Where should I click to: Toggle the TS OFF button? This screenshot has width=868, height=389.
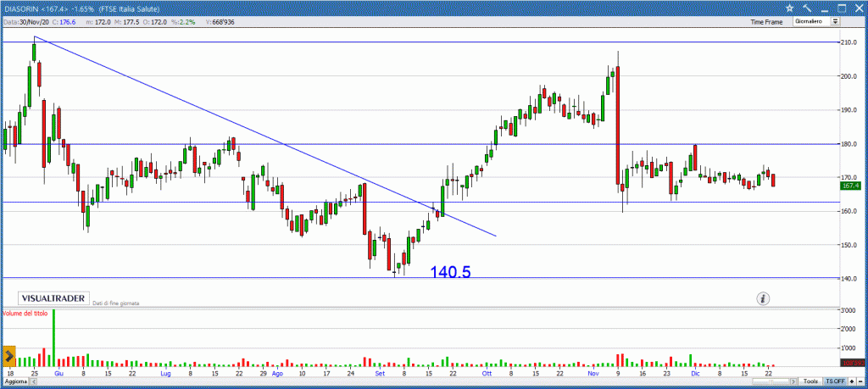(x=835, y=382)
